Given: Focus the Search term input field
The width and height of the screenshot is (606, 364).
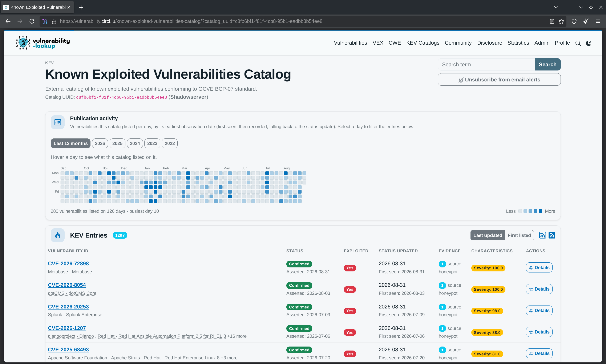Looking at the screenshot, I should click(486, 65).
